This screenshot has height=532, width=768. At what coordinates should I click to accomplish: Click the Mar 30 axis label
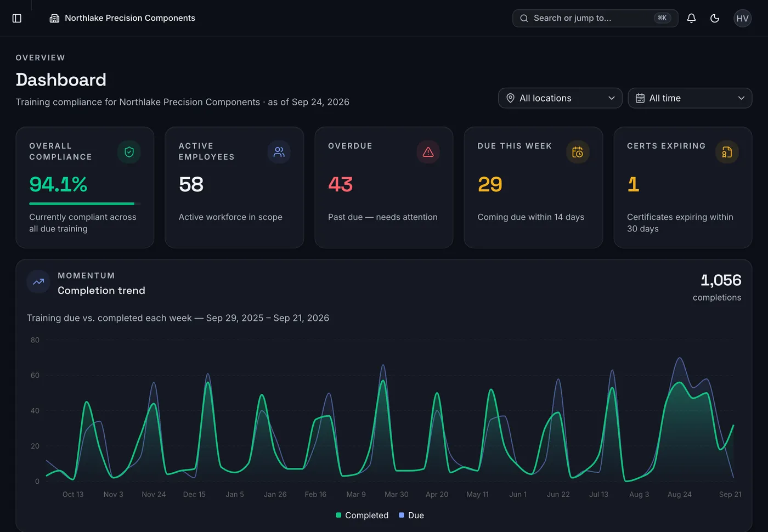click(x=396, y=494)
